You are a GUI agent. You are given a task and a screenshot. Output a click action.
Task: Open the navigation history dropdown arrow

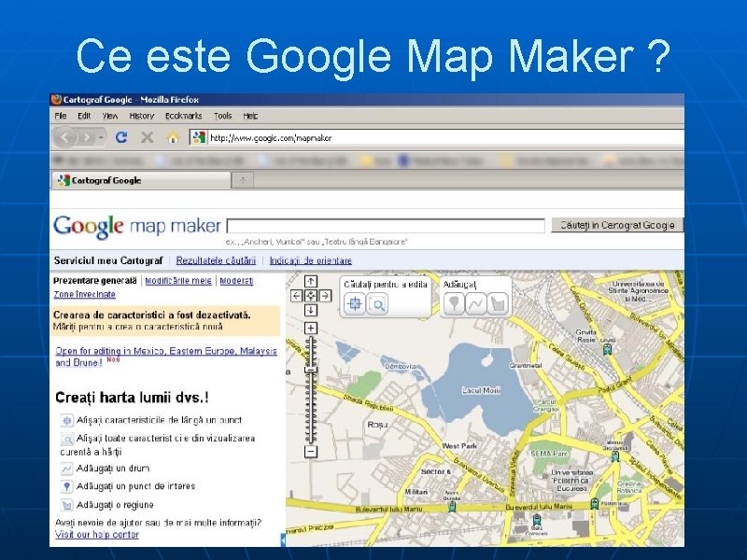(101, 137)
